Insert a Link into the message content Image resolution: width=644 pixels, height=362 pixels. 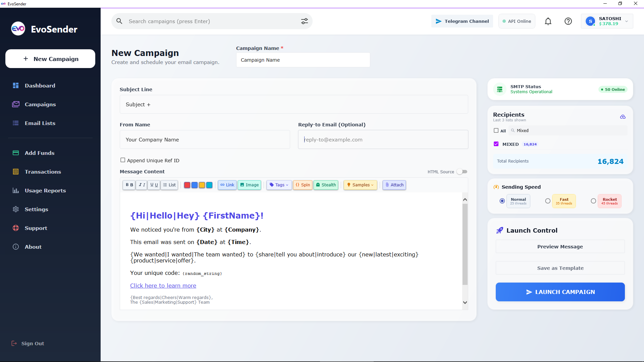click(x=227, y=185)
